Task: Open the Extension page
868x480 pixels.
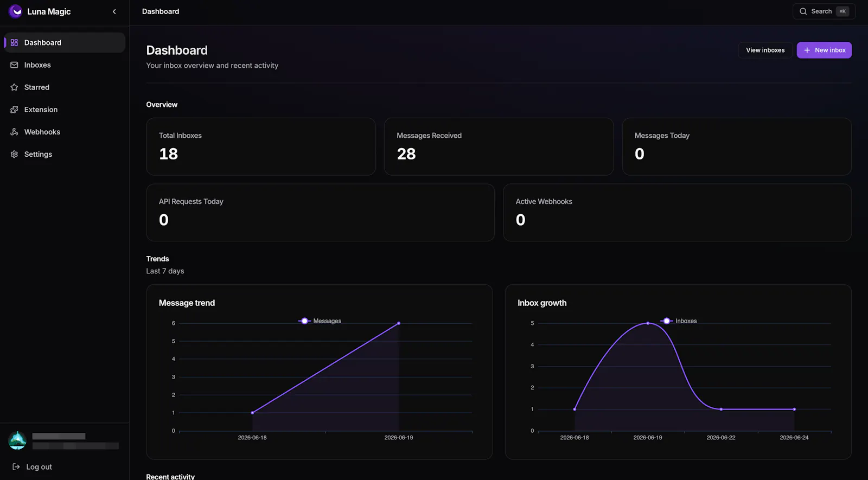Action: [65, 110]
